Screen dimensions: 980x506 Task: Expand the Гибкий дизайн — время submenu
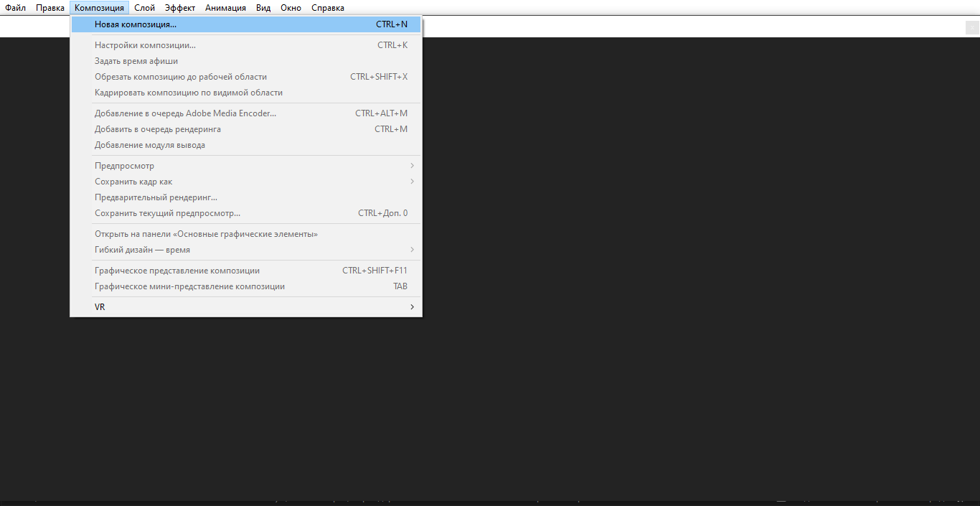click(x=246, y=250)
